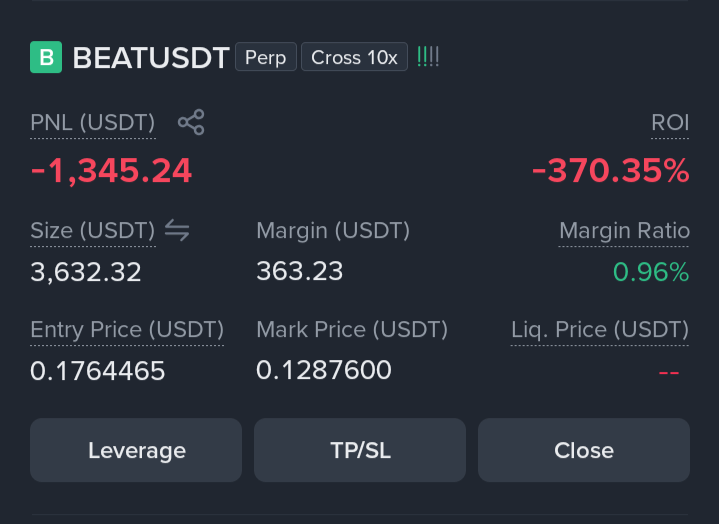Open the BEATUSDT symbol name

coord(151,58)
